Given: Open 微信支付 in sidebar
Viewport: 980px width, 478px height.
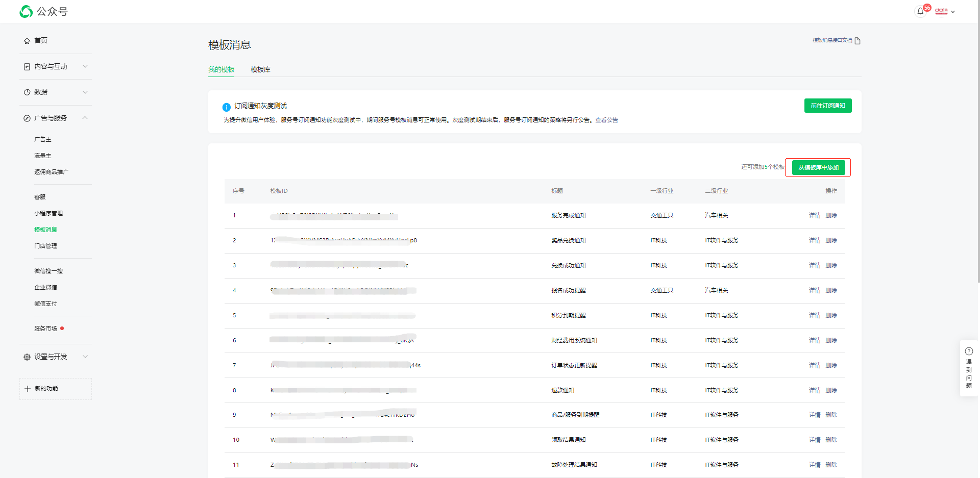Looking at the screenshot, I should (x=45, y=304).
